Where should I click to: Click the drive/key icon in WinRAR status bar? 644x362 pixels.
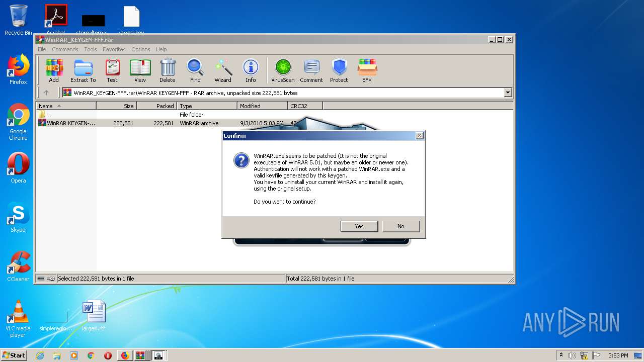tap(46, 279)
